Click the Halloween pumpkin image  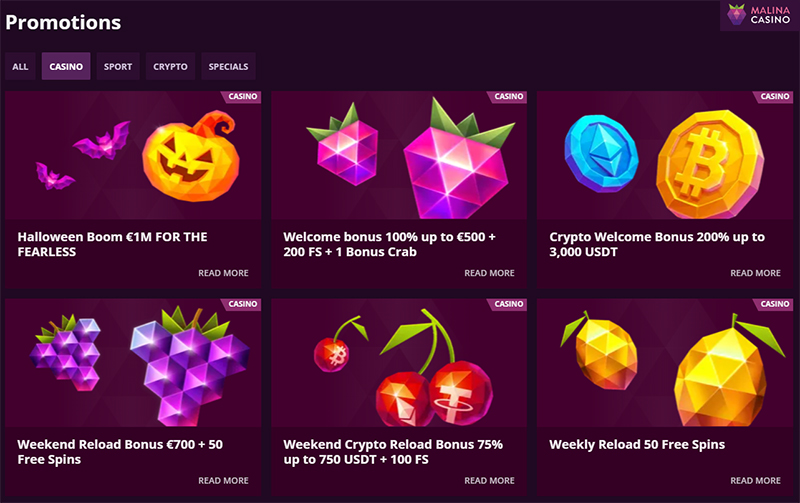(x=191, y=156)
